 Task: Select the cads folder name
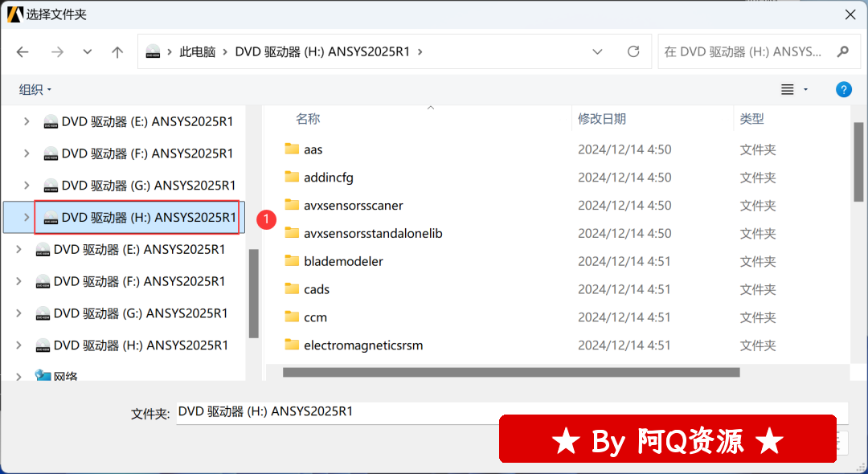point(317,289)
